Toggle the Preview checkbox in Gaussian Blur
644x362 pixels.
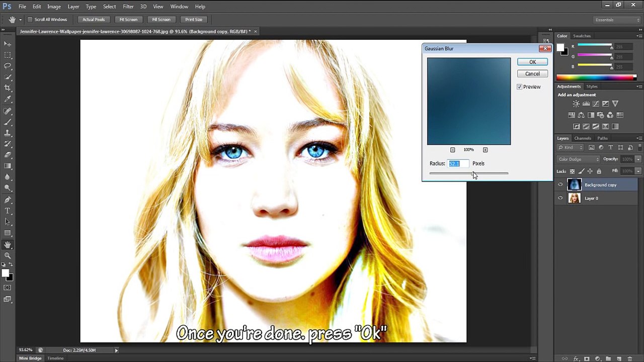520,87
